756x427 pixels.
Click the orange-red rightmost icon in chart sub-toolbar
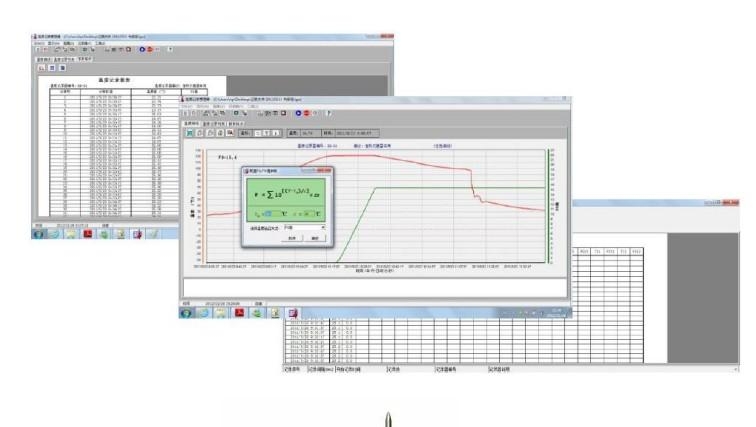coord(230,133)
